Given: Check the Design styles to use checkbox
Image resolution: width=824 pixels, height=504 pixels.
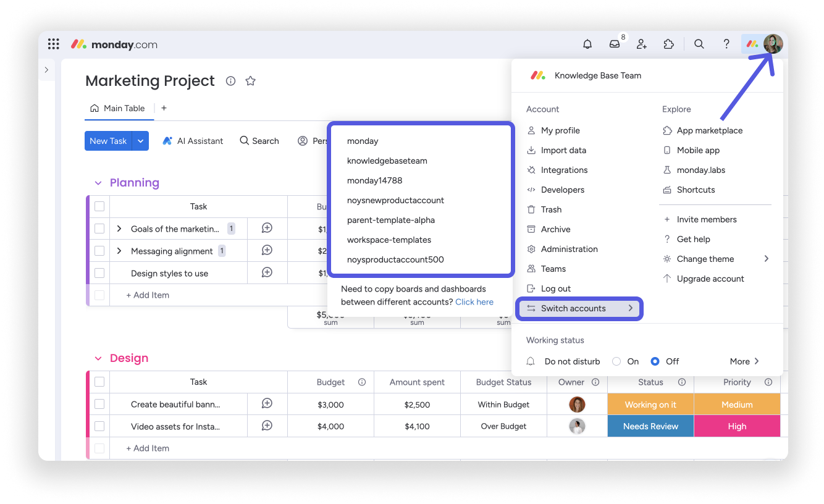Looking at the screenshot, I should point(99,273).
